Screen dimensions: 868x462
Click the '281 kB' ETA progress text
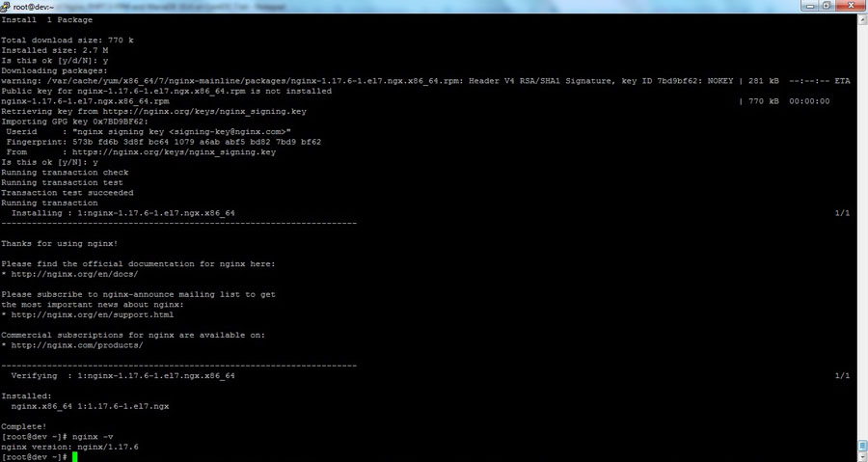[800, 81]
